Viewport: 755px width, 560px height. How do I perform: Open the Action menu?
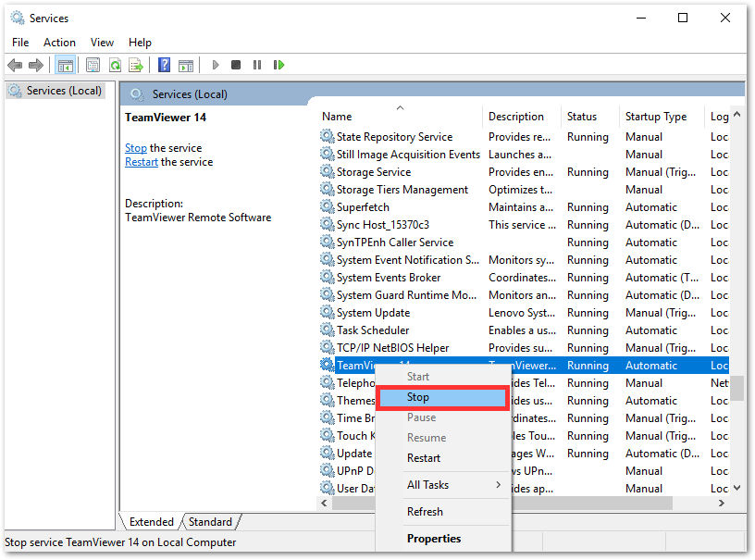tap(59, 43)
